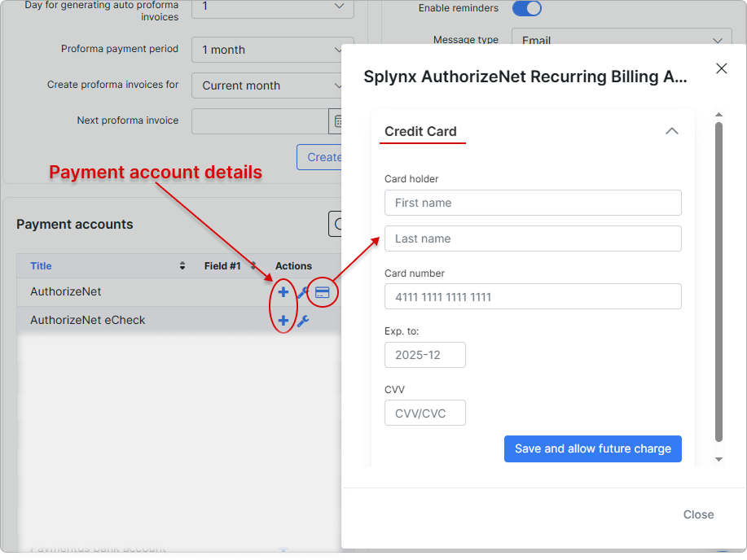The width and height of the screenshot is (747, 560).
Task: Close the dialog with the X icon
Action: (x=721, y=69)
